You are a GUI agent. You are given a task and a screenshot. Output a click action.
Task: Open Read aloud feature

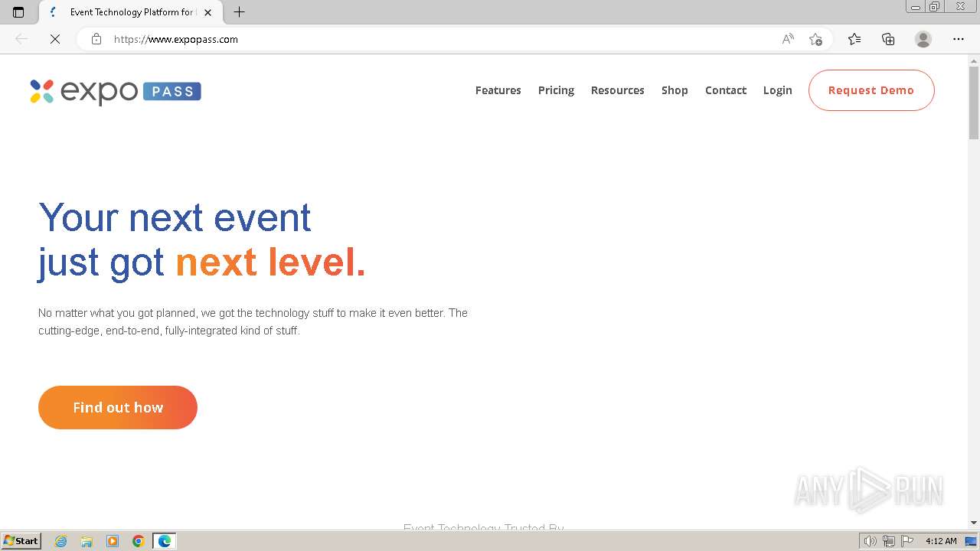(x=788, y=39)
